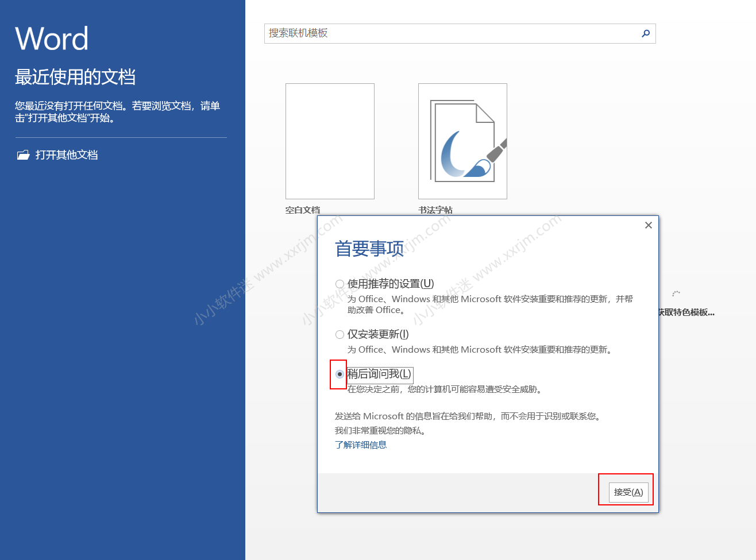Choose the 仅安装更新 radio option
This screenshot has width=756, height=560.
point(340,334)
